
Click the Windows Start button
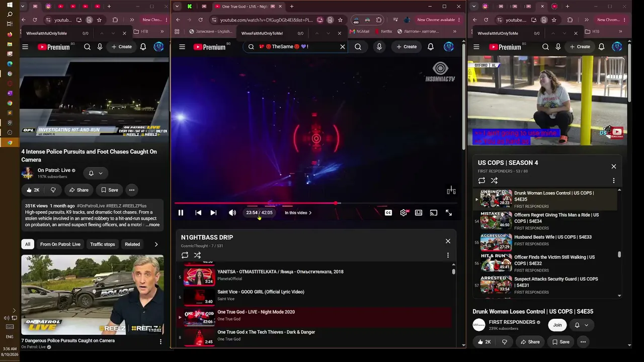(x=10, y=6)
